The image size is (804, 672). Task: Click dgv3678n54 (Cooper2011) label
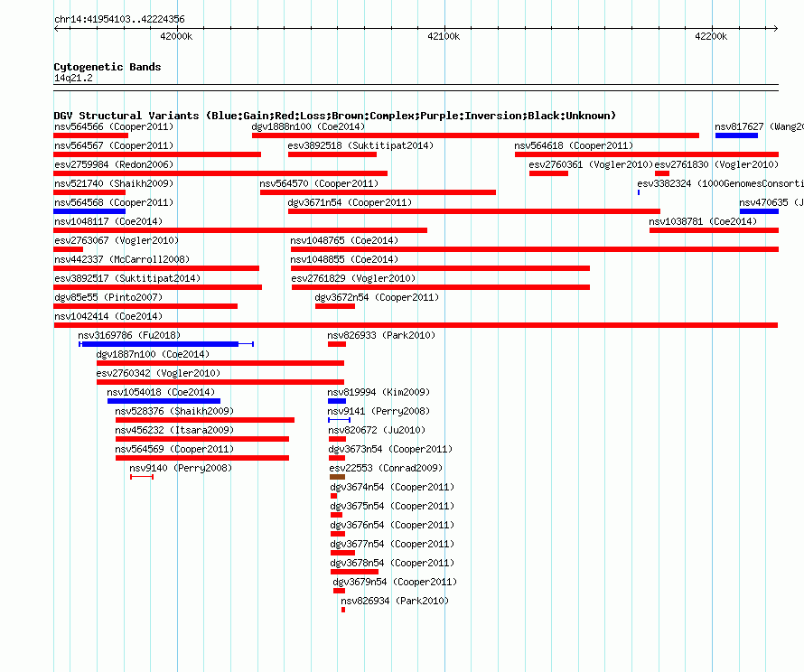click(x=392, y=563)
